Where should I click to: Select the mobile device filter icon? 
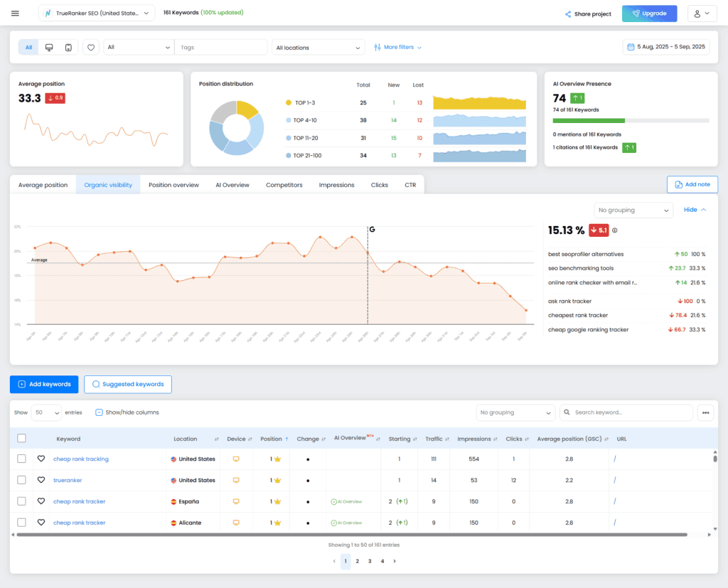pos(67,46)
